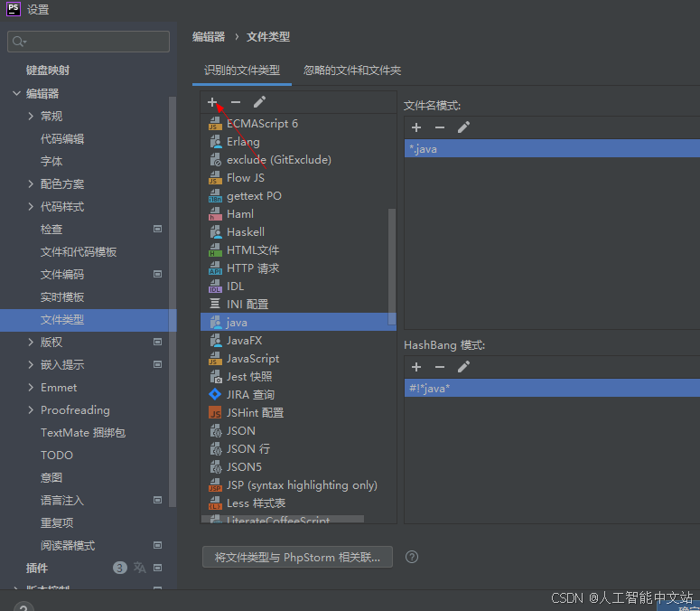Image resolution: width=700 pixels, height=611 pixels.
Task: Click the remove file type minus icon
Action: [x=236, y=102]
